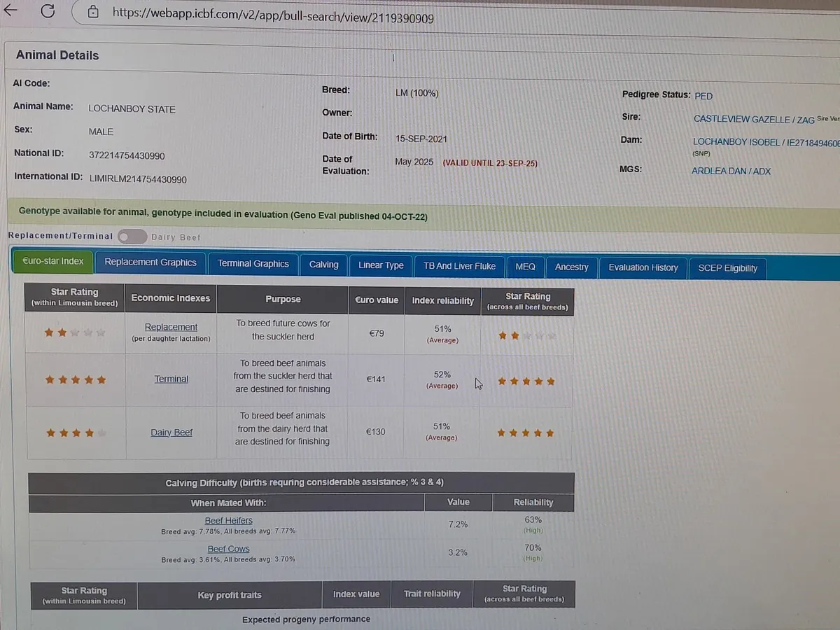Click the browser back arrow
840x630 pixels.
(11, 11)
